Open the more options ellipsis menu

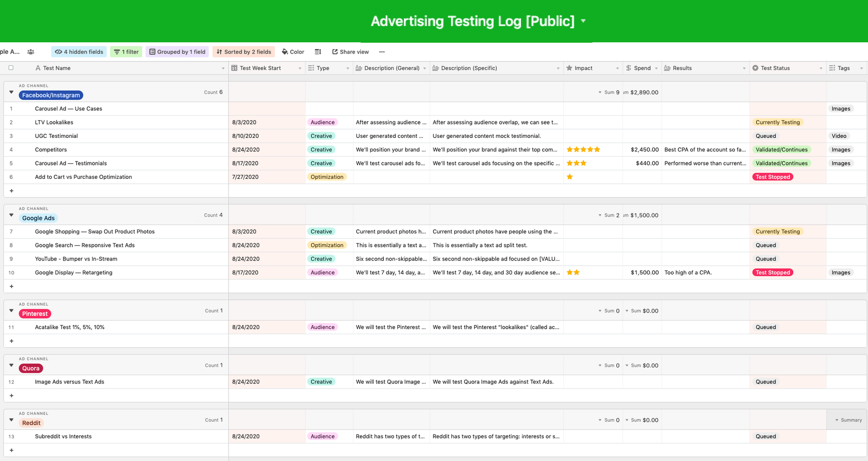click(x=382, y=52)
